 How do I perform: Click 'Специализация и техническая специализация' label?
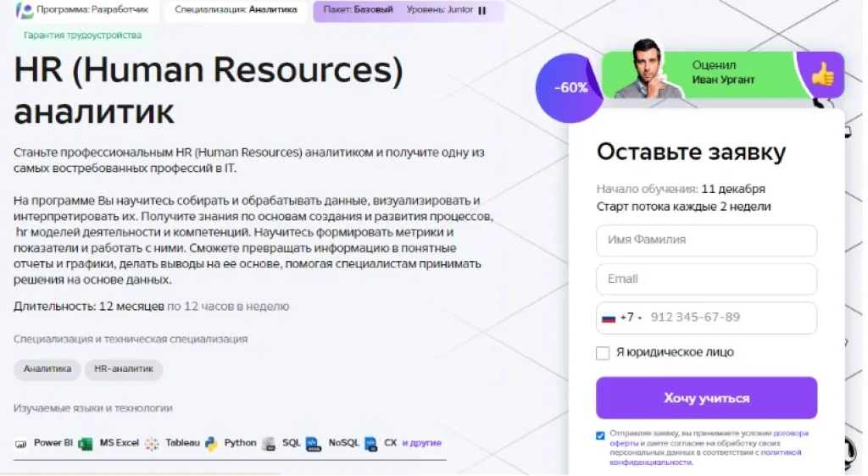[131, 339]
